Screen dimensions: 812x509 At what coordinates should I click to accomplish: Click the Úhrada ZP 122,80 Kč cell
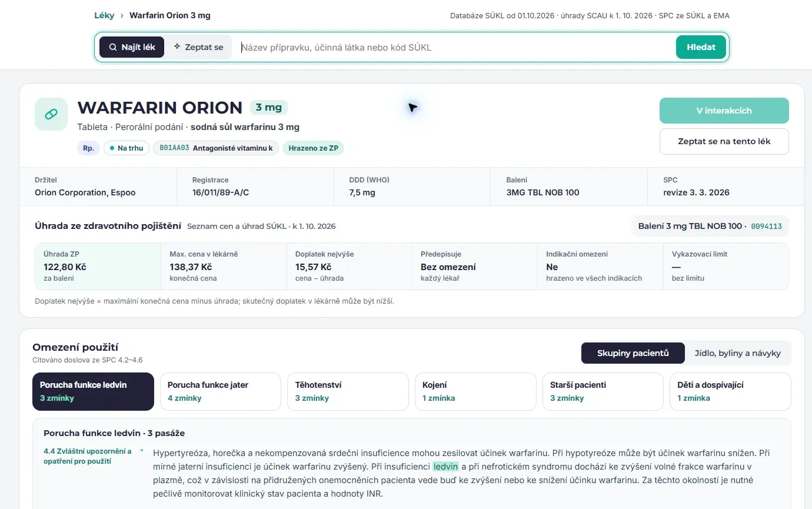[x=98, y=266]
